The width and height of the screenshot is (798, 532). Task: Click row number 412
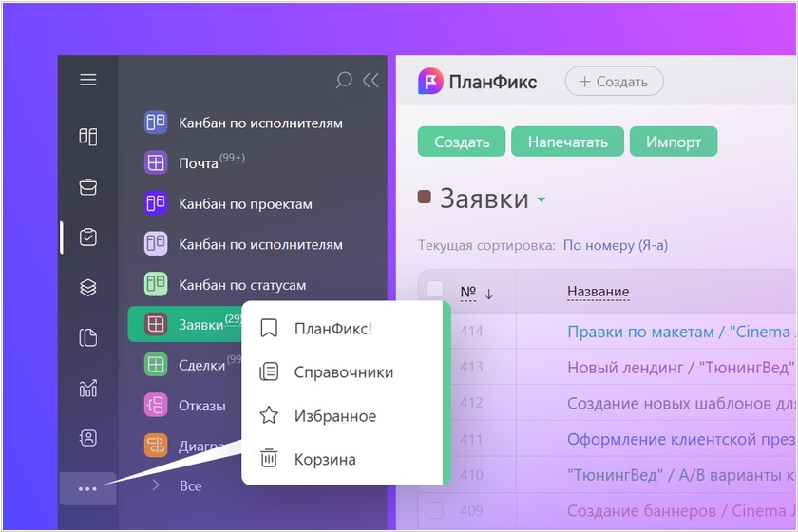pos(471,403)
